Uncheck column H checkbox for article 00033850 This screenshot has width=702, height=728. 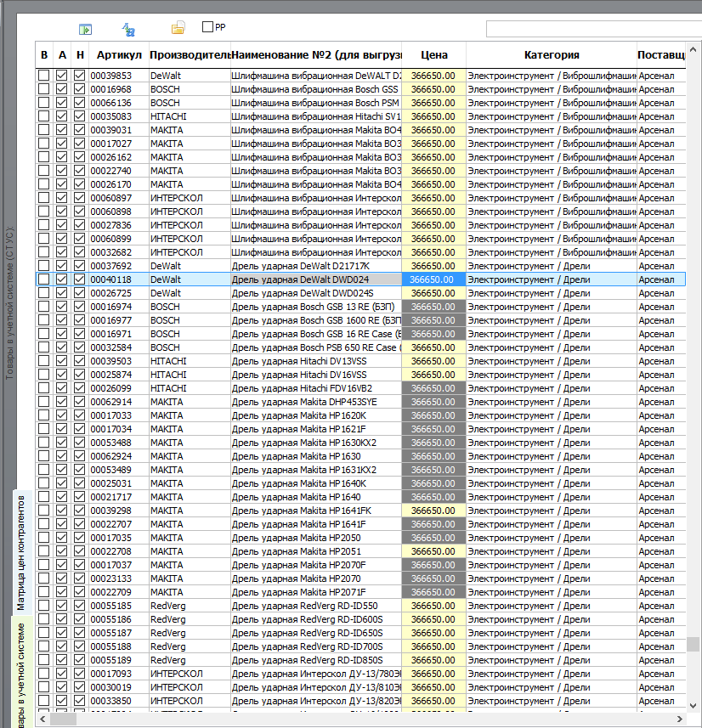[x=79, y=701]
